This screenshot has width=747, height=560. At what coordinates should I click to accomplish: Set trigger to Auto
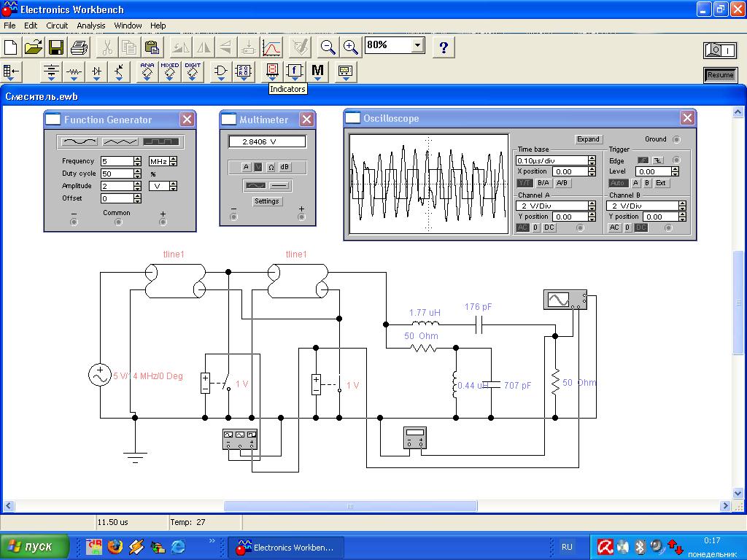coord(617,183)
